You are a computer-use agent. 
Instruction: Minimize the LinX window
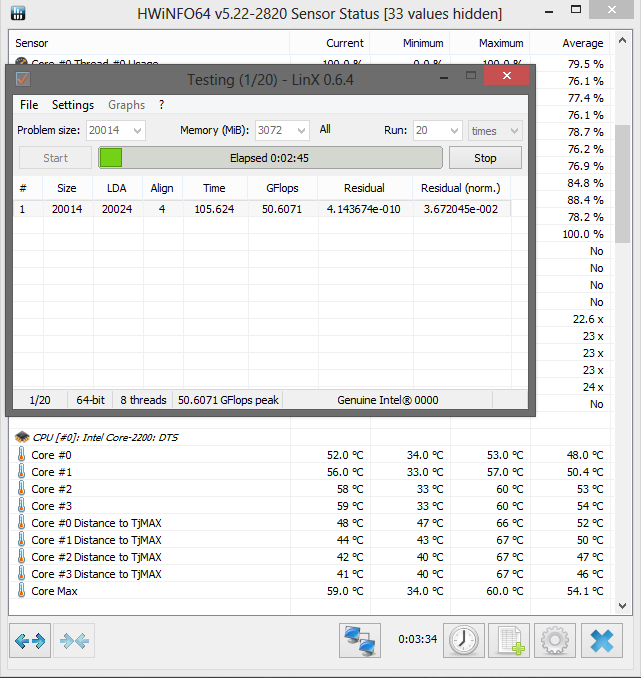pos(444,77)
